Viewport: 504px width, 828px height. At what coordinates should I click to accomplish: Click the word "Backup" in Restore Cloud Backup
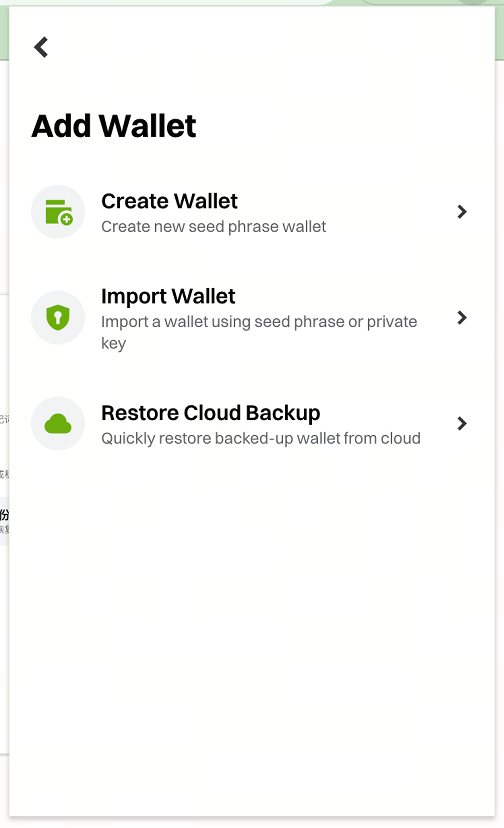[x=283, y=413]
